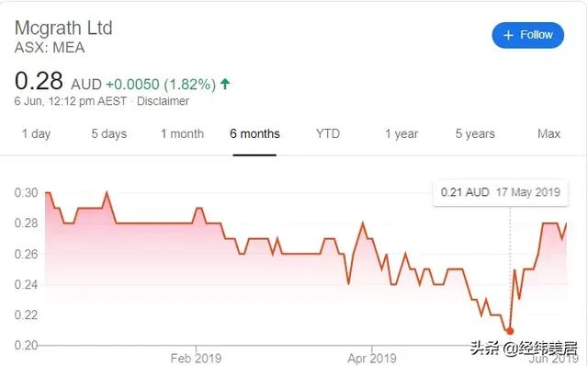The image size is (588, 366).
Task: Click the orange data point marker
Action: pyautogui.click(x=510, y=331)
